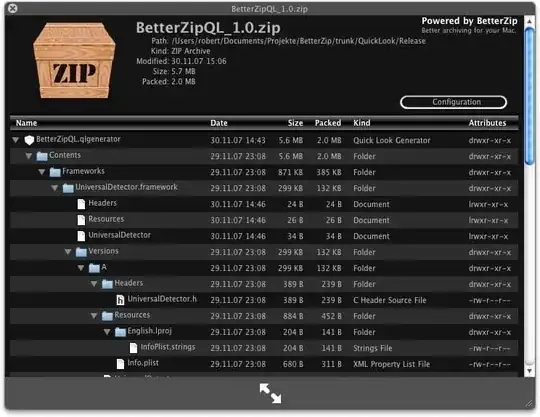The width and height of the screenshot is (540, 417).
Task: Click the Strings File kind text
Action: [373, 348]
